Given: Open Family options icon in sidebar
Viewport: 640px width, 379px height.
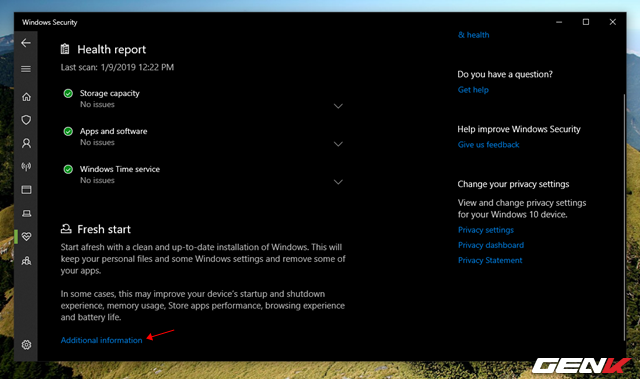Looking at the screenshot, I should [26, 260].
